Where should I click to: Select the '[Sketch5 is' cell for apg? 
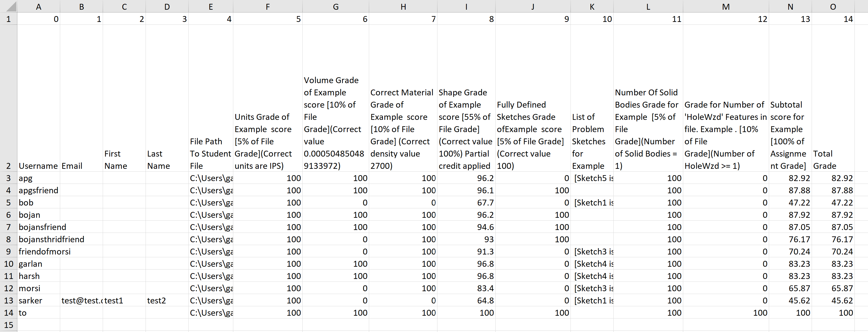[592, 178]
